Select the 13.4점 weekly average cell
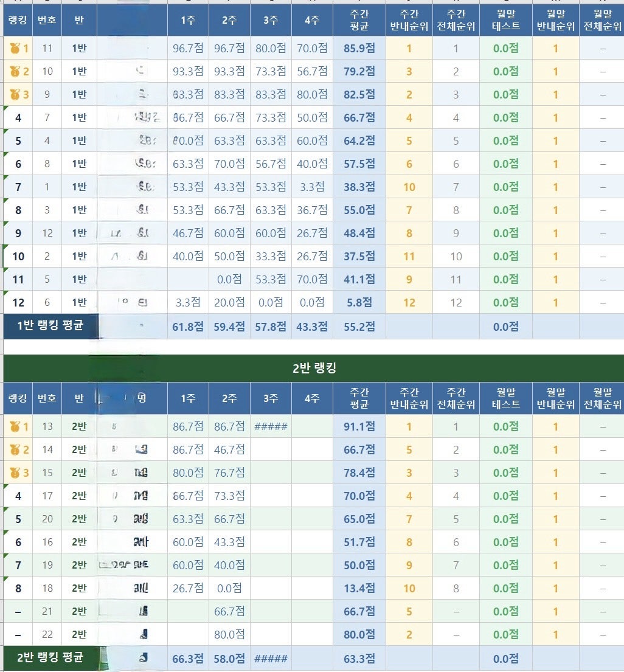 359,589
